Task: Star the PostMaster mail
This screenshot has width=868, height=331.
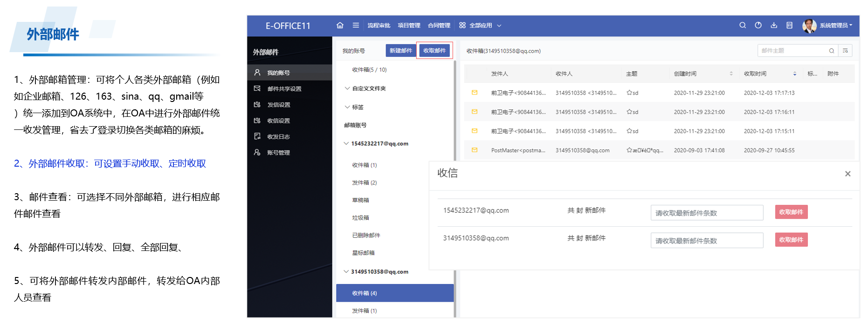Action: [x=629, y=150]
